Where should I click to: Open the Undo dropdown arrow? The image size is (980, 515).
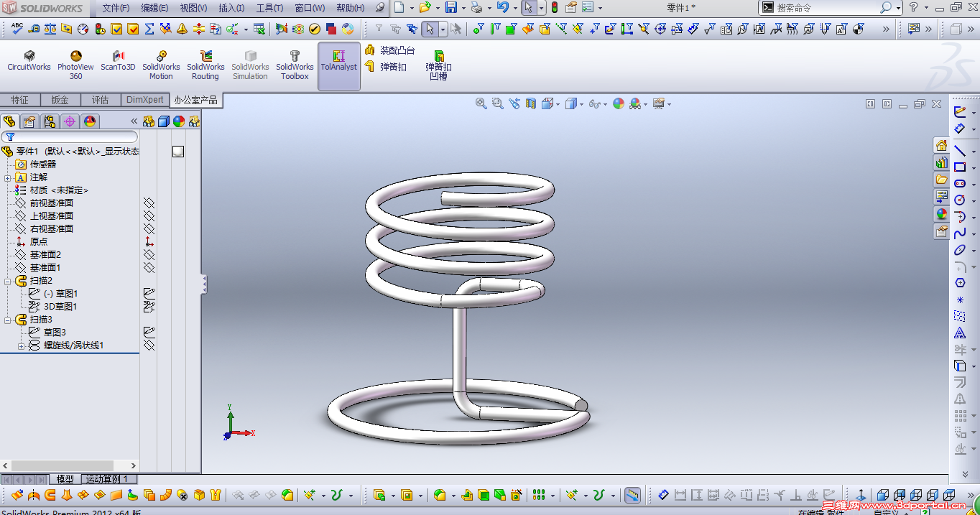(515, 8)
